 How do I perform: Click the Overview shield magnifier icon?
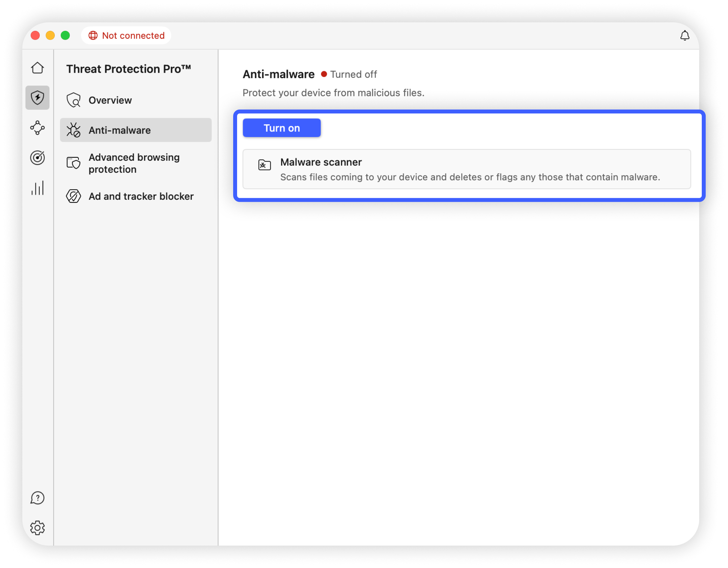pos(73,100)
